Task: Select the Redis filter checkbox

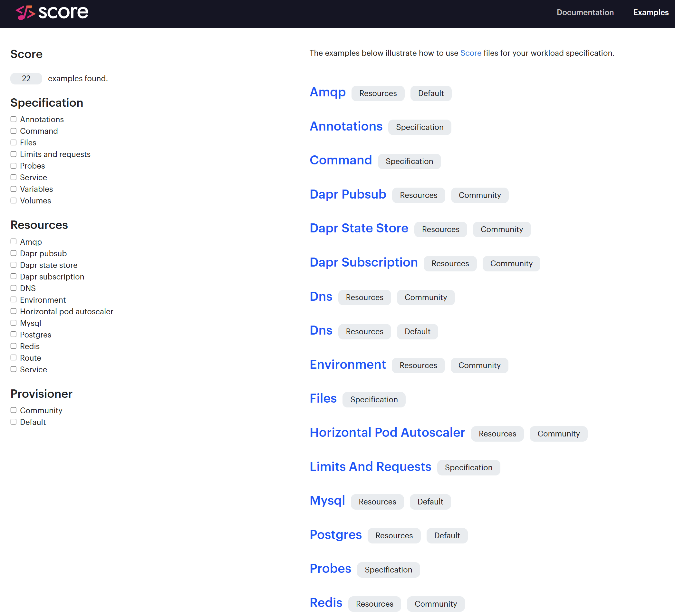Action: click(14, 346)
